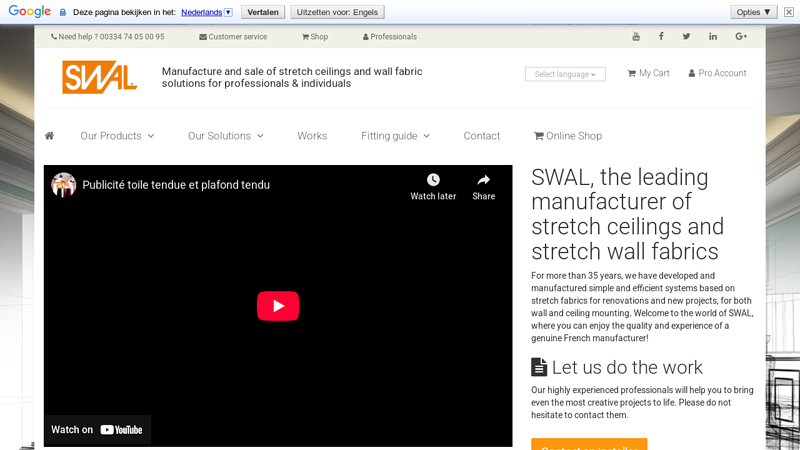800x450 pixels.
Task: Click the Watch later clock icon
Action: coord(433,180)
